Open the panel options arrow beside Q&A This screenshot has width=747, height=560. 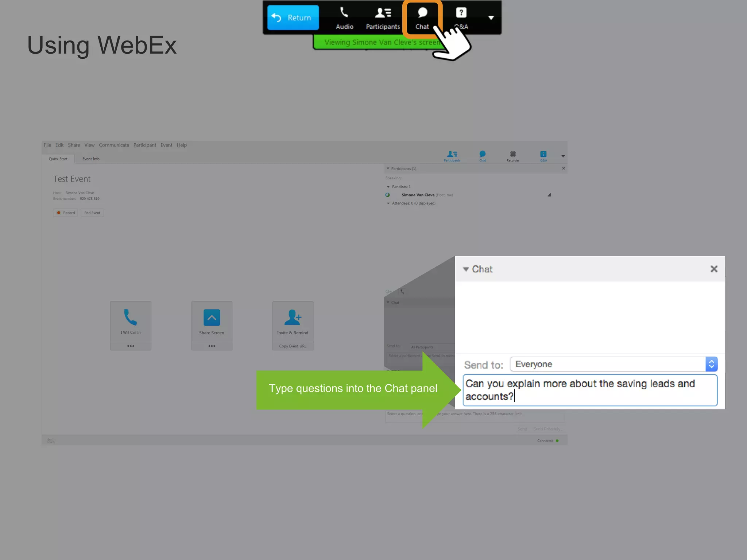point(563,156)
